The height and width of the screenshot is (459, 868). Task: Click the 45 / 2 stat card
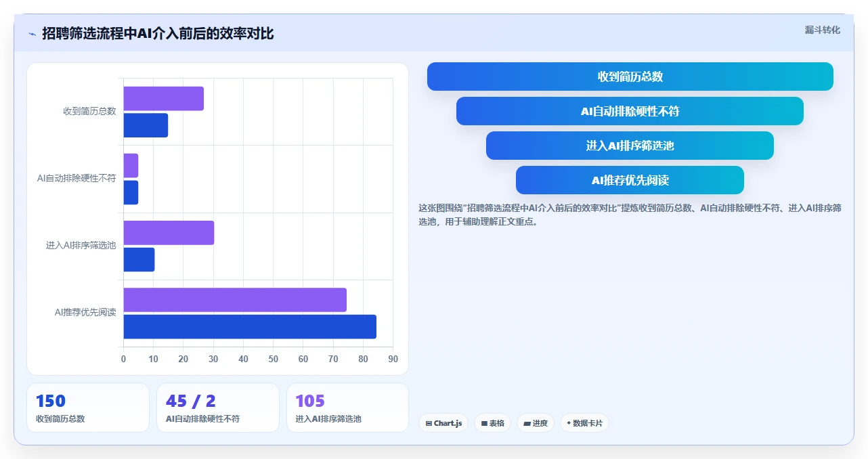[x=218, y=408]
